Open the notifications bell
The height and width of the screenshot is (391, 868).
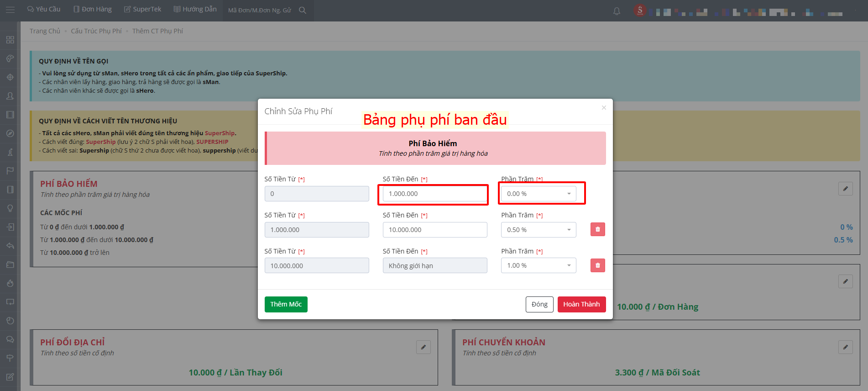click(617, 11)
